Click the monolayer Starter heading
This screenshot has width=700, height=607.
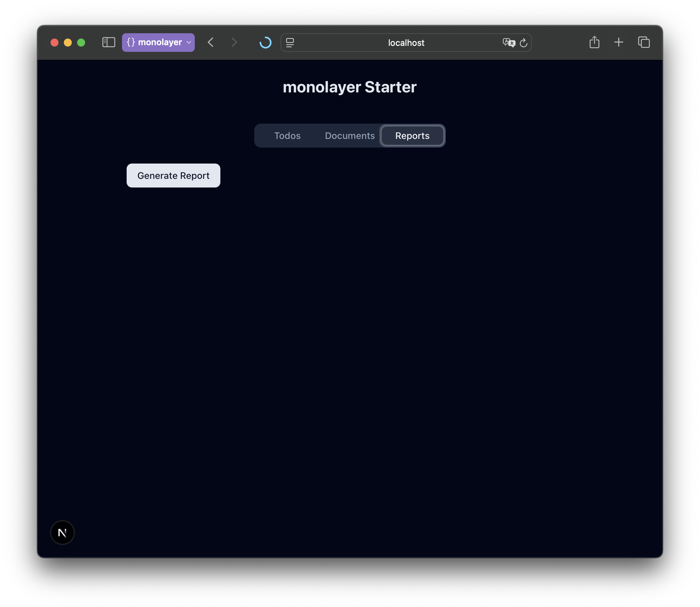[350, 87]
